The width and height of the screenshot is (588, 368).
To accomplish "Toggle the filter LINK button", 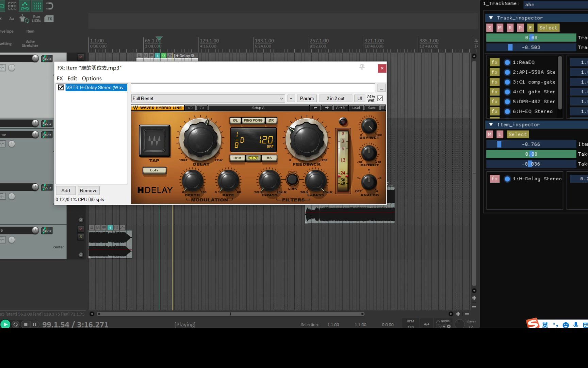I will click(292, 180).
